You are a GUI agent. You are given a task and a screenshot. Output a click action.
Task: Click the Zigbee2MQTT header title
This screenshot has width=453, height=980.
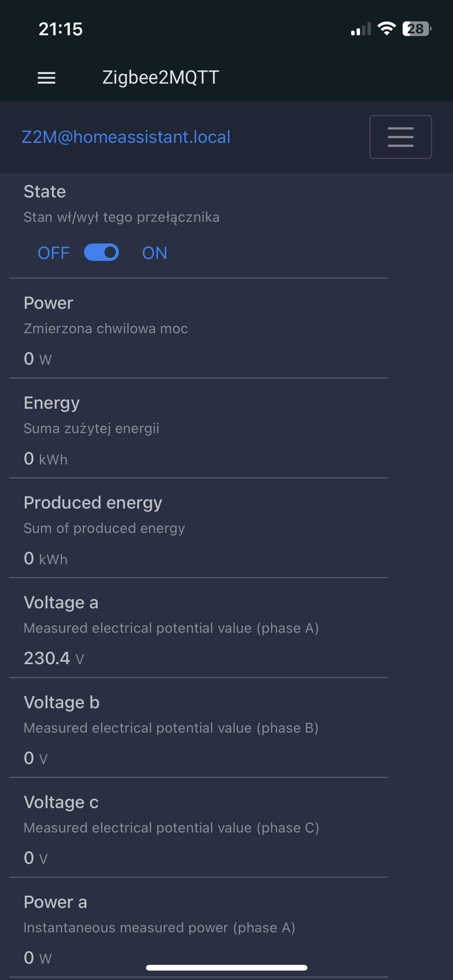(160, 78)
